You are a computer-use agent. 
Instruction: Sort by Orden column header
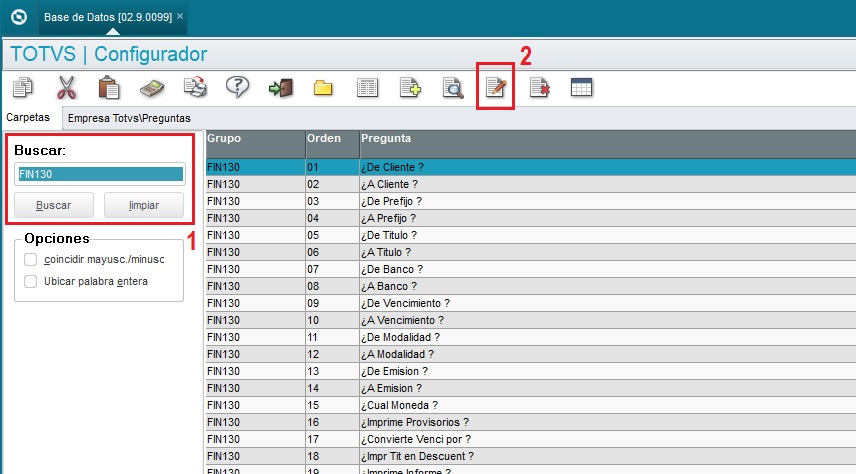(x=332, y=144)
